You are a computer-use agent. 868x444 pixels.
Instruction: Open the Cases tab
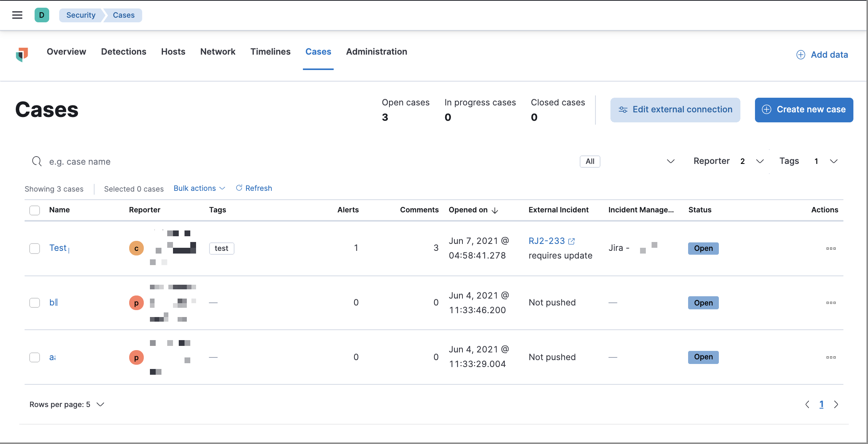coord(318,51)
